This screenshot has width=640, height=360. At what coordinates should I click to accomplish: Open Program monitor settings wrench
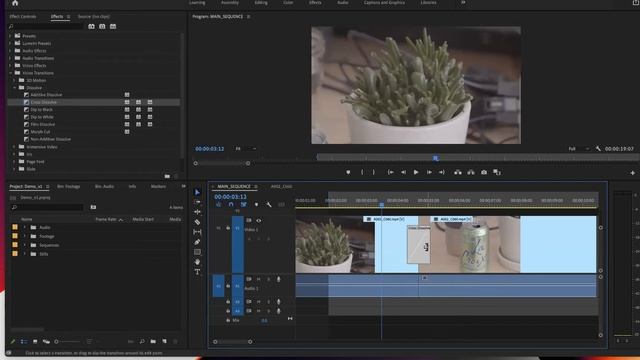[598, 149]
